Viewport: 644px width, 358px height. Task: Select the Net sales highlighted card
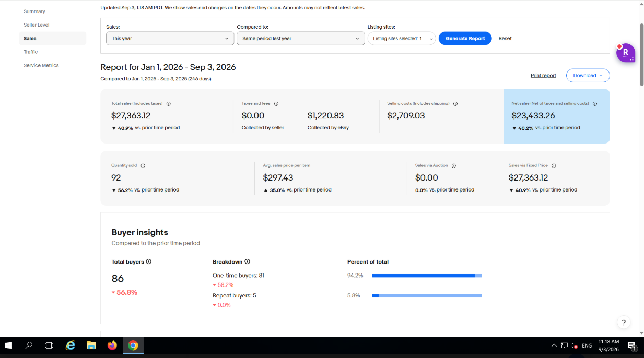tap(556, 116)
